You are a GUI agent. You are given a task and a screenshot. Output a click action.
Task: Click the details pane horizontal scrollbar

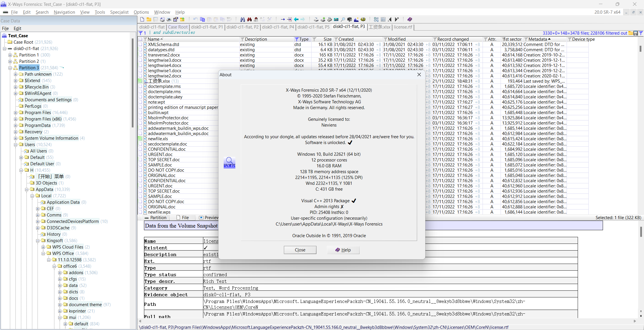pyautogui.click(x=387, y=321)
